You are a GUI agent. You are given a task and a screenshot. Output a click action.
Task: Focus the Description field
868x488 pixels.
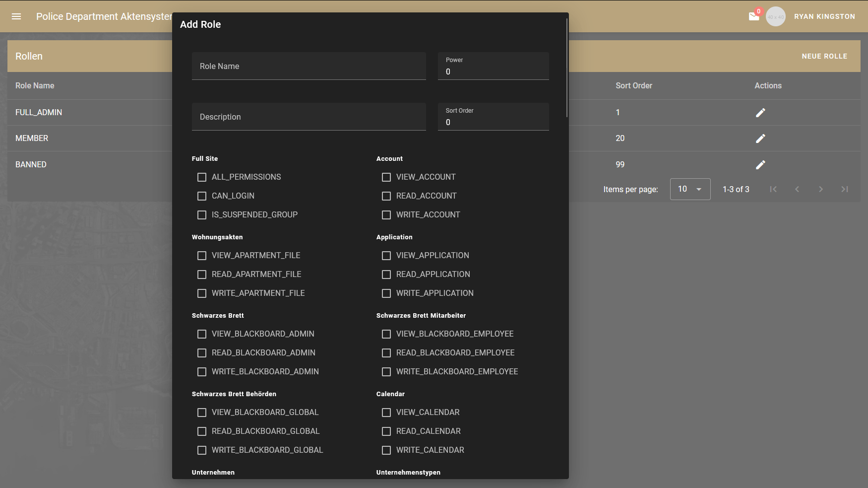coord(309,117)
